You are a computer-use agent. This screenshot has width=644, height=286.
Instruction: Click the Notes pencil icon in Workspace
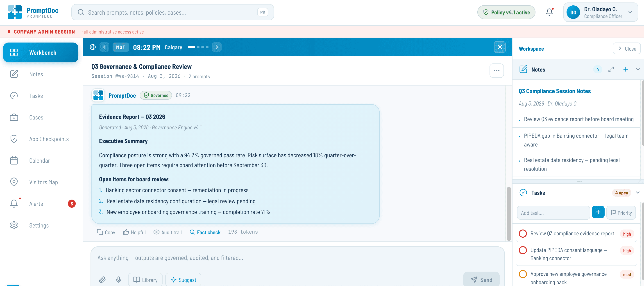tap(523, 70)
